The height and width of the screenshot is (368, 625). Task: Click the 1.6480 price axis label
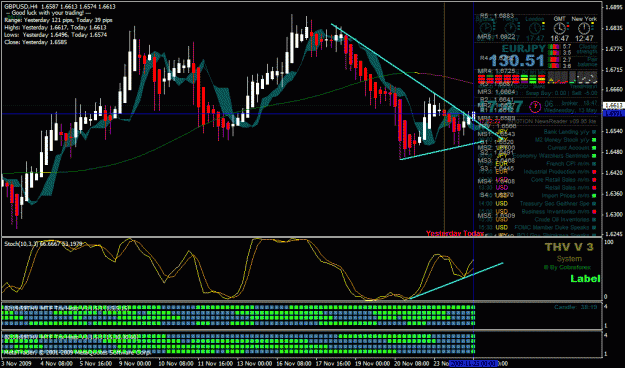pos(613,152)
